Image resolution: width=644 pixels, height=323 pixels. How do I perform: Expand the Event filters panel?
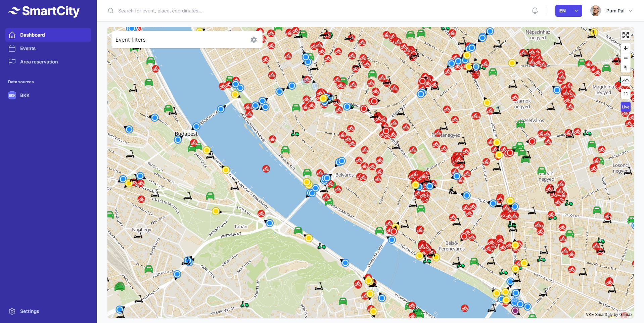(181, 40)
